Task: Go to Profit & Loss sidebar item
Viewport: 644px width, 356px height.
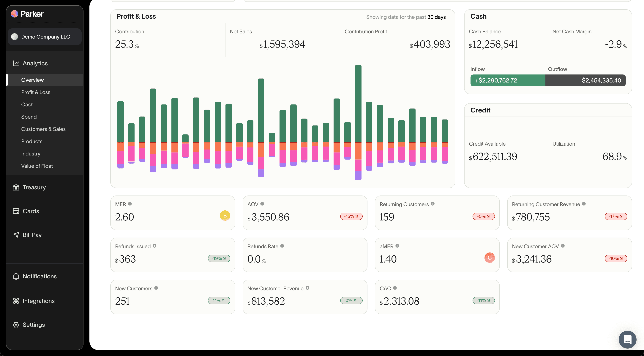Action: click(36, 92)
